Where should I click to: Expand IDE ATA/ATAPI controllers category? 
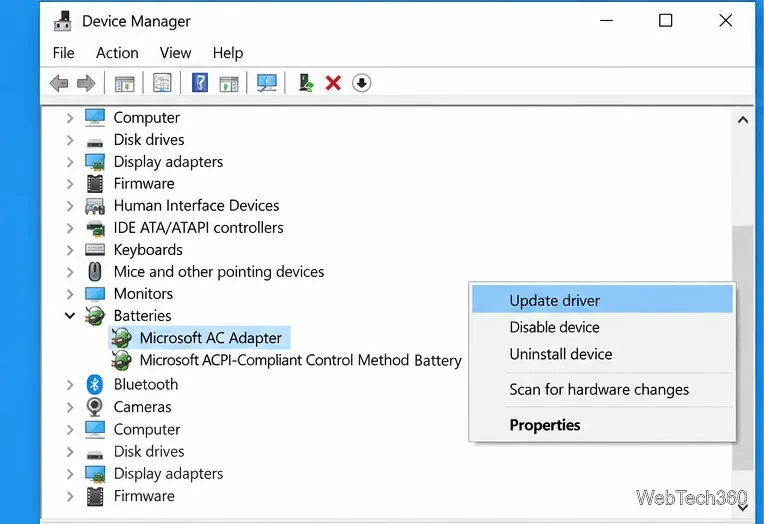(70, 228)
